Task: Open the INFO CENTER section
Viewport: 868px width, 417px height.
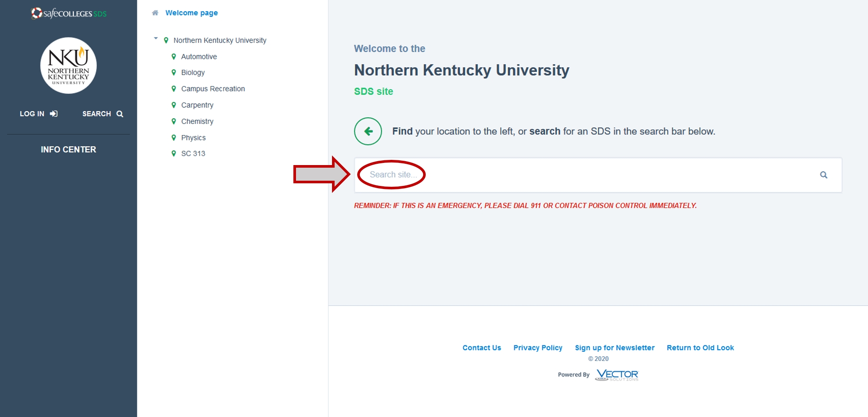Action: [x=69, y=149]
